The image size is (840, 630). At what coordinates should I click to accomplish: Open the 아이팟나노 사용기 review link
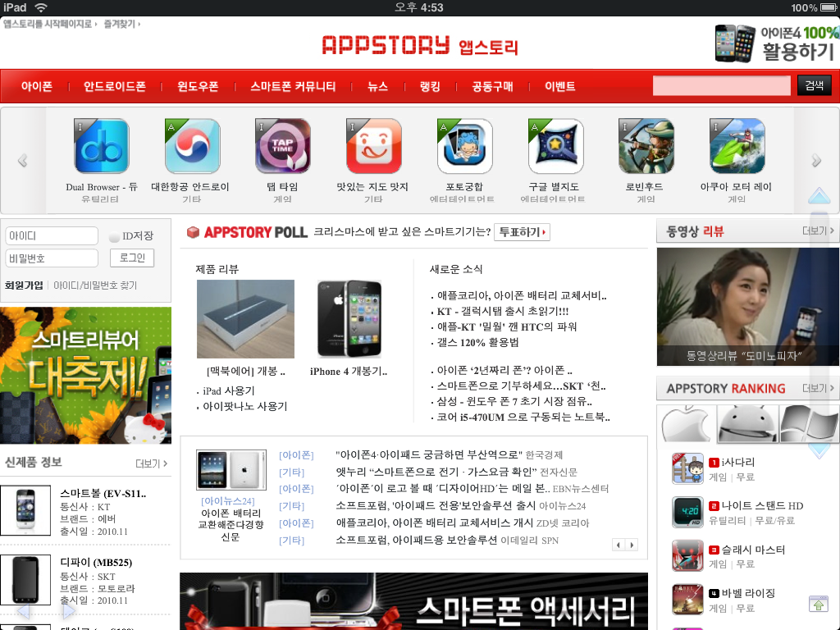[x=244, y=407]
